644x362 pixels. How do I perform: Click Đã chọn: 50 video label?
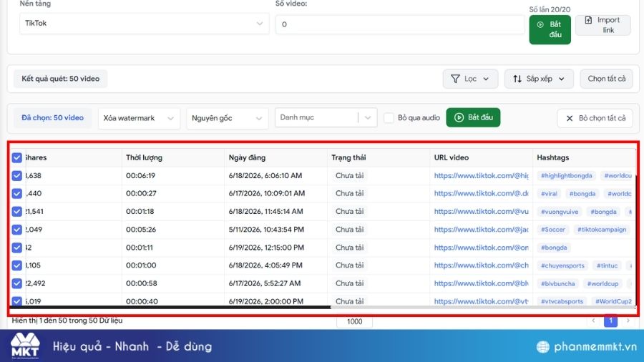[52, 118]
